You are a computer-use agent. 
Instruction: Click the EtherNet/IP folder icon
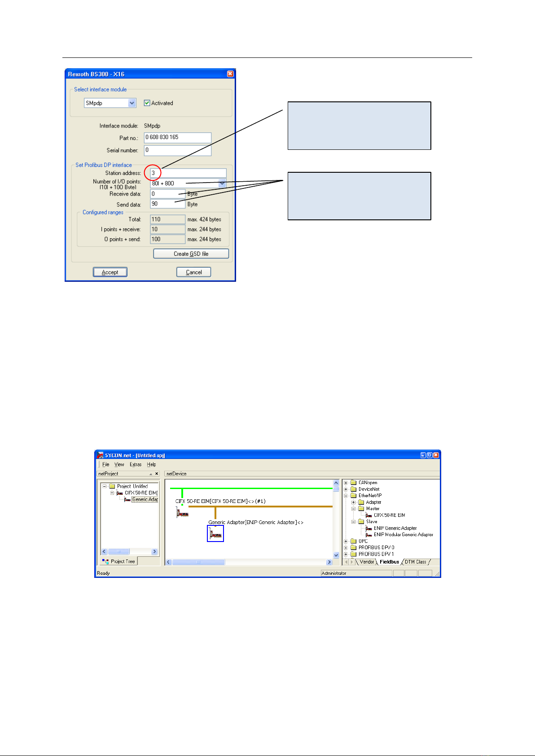pyautogui.click(x=354, y=496)
